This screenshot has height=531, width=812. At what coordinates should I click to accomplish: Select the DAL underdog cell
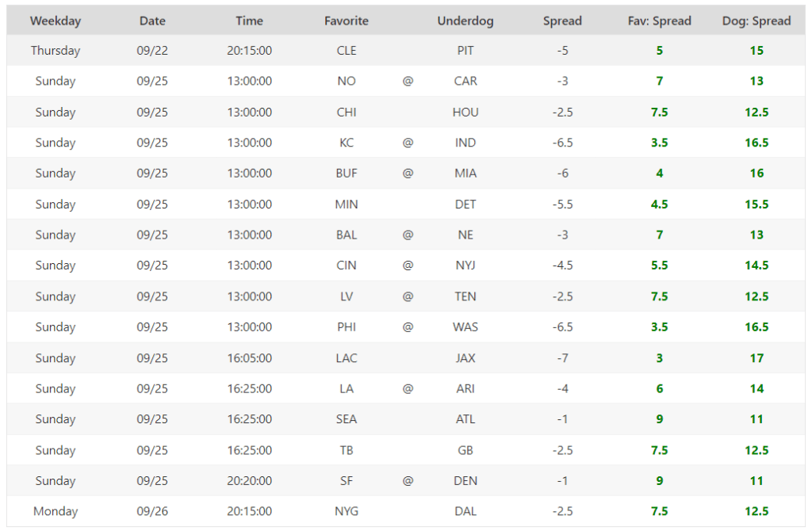click(x=465, y=511)
